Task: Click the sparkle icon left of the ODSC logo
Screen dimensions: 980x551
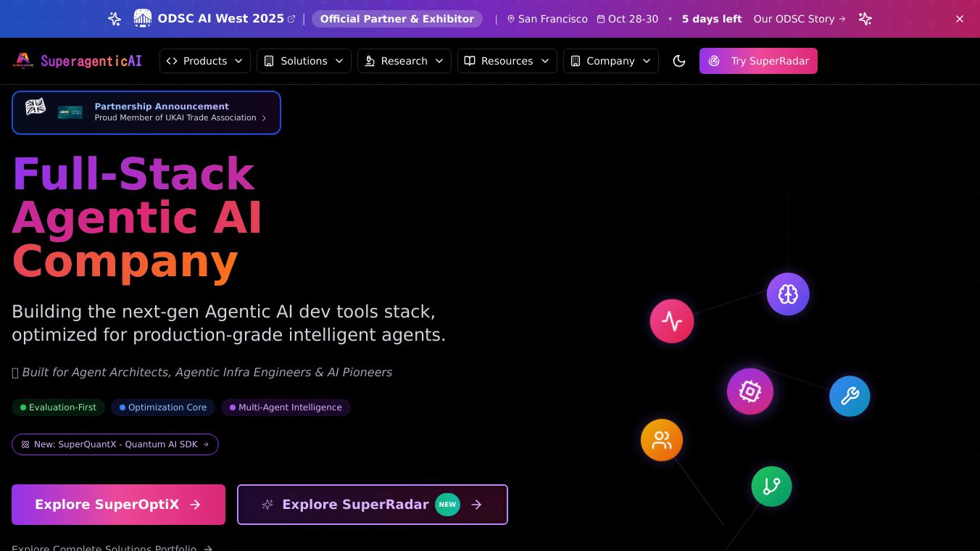Action: (115, 19)
